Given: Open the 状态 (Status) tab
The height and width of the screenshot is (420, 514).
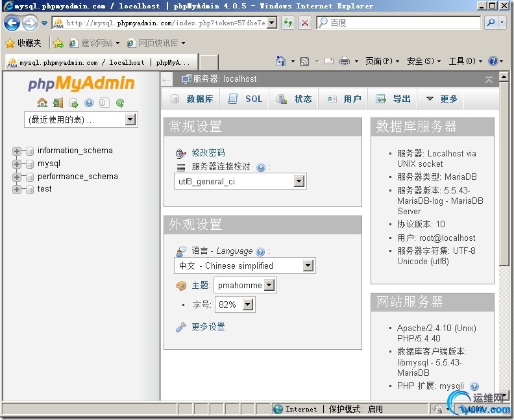Looking at the screenshot, I should coord(294,99).
